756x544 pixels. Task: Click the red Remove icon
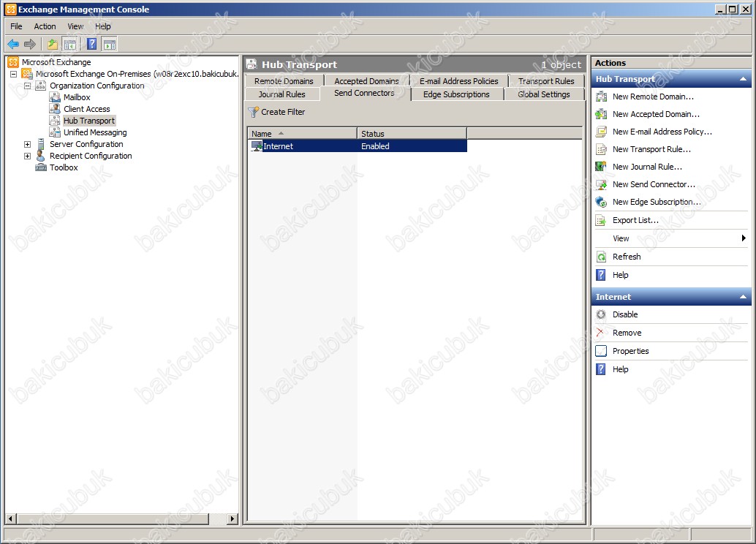click(x=600, y=332)
